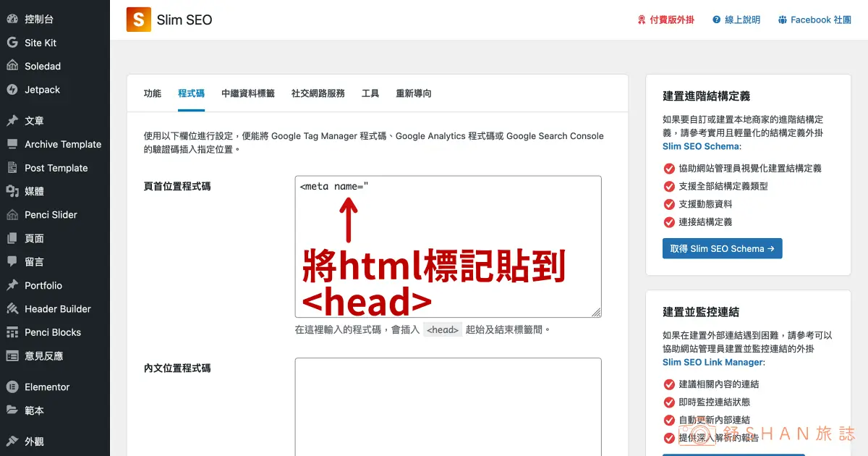This screenshot has width=868, height=456.
Task: Click the 媒體 media icon
Action: (x=12, y=191)
